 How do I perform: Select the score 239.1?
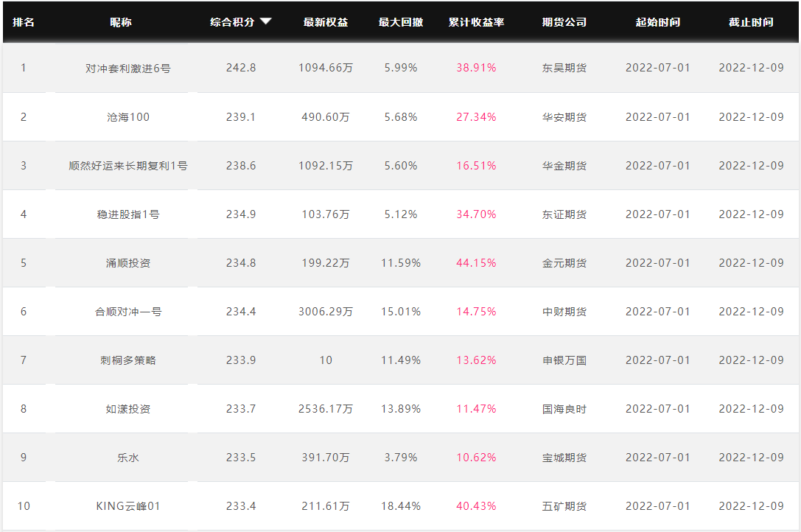pos(241,117)
